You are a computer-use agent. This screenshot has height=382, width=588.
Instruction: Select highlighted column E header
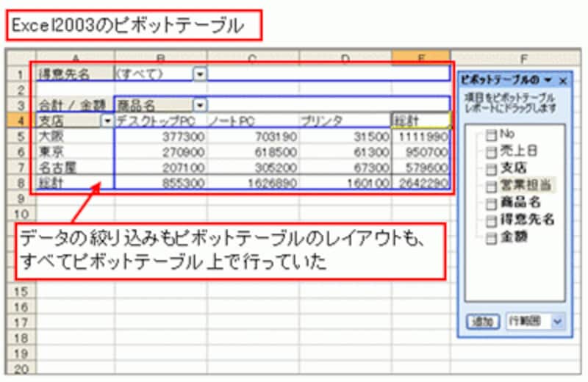click(420, 57)
